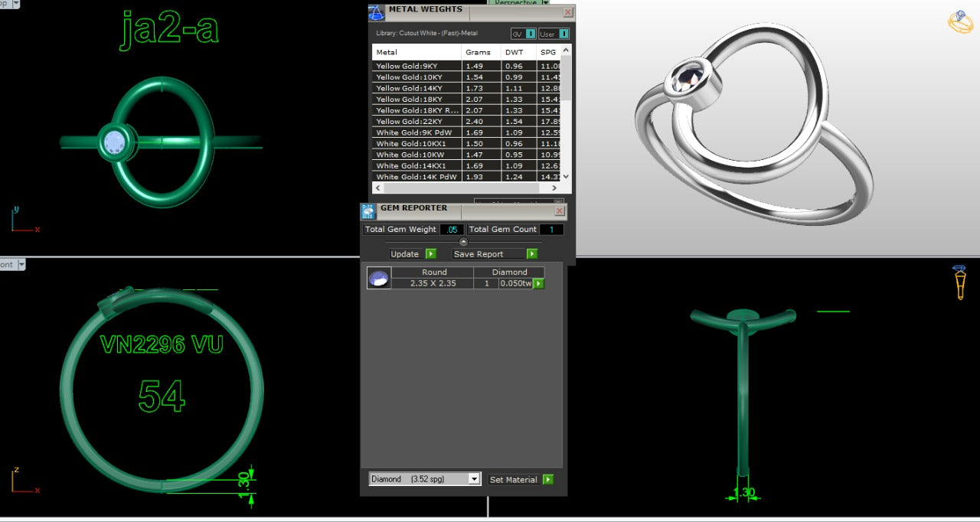Click the ja2-a text in the top viewport
Image resolution: width=980 pixels, height=522 pixels.
click(x=169, y=29)
